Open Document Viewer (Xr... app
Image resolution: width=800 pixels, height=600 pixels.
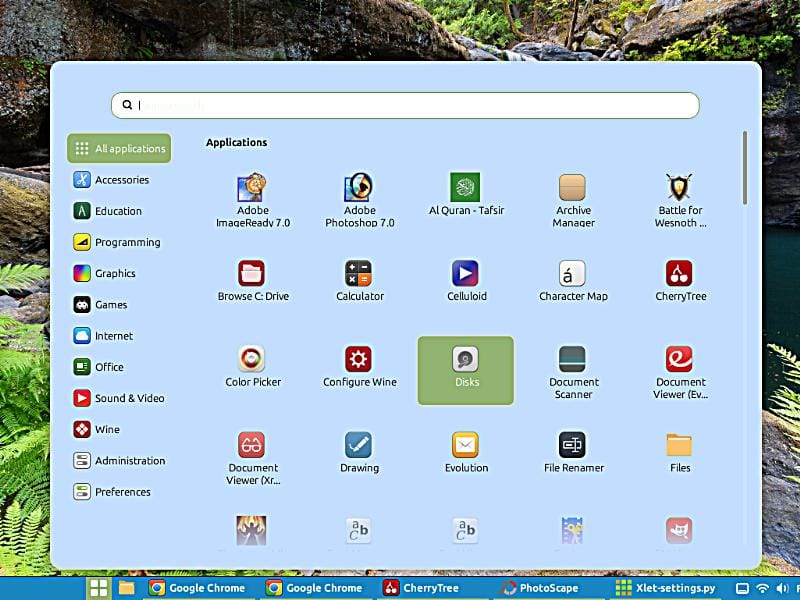coord(253,458)
